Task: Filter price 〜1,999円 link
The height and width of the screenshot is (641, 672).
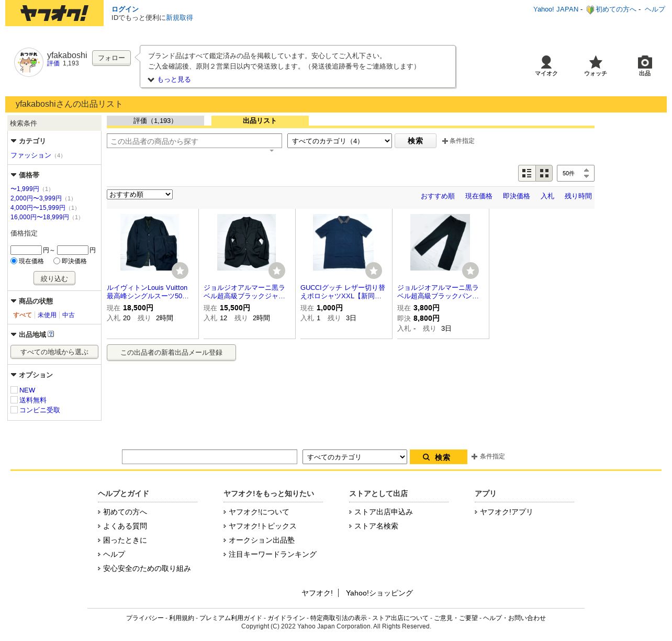Action: (x=25, y=189)
